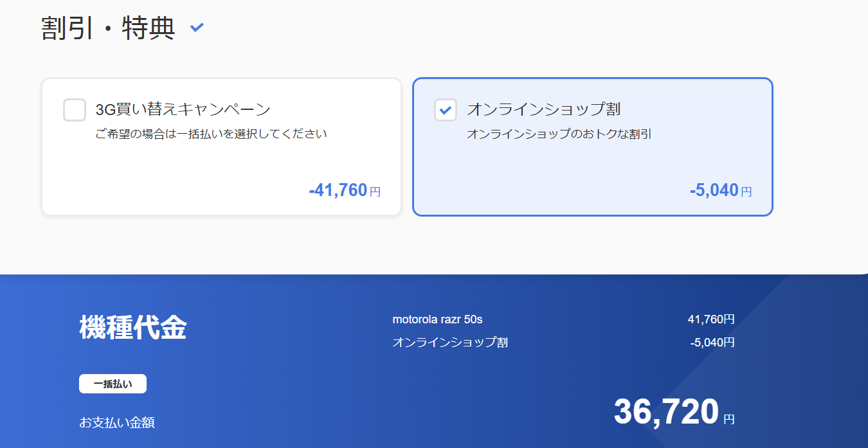The height and width of the screenshot is (448, 868).
Task: Click the blue checkmark beside 割引・特典 heading
Action: tap(197, 27)
